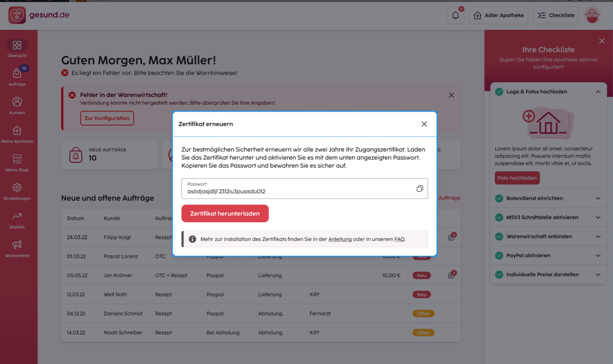The width and height of the screenshot is (613, 364).
Task: Click Bei Abholung payment cell
Action: tap(223, 332)
